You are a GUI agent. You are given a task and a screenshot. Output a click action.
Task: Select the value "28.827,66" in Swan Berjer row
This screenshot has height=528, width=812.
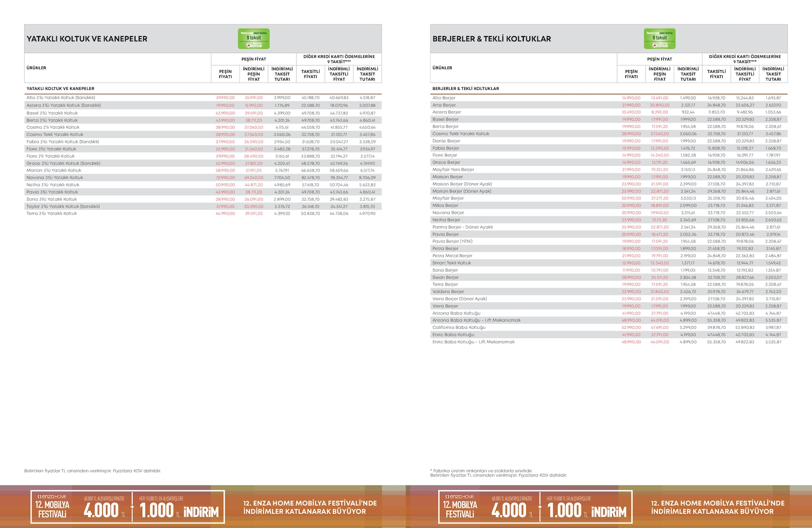pyautogui.click(x=745, y=278)
